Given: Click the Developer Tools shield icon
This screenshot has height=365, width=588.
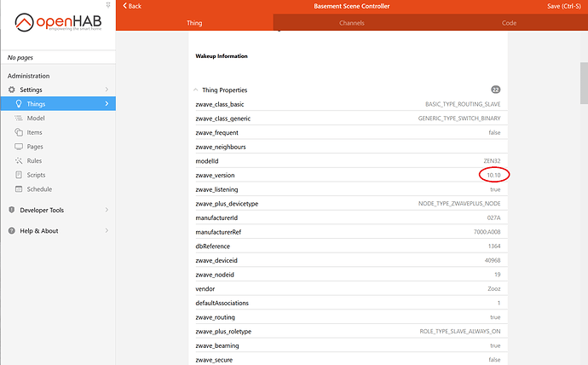Looking at the screenshot, I should 12,210.
